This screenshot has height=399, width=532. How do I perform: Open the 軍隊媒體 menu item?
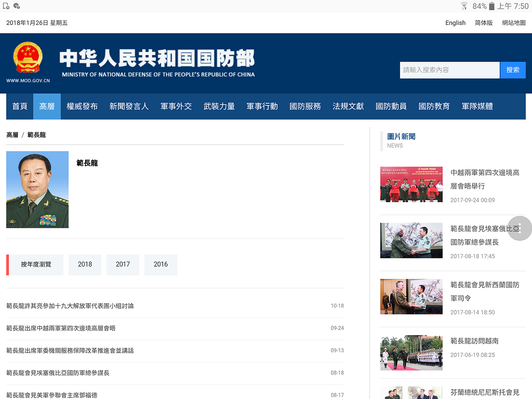pyautogui.click(x=477, y=106)
